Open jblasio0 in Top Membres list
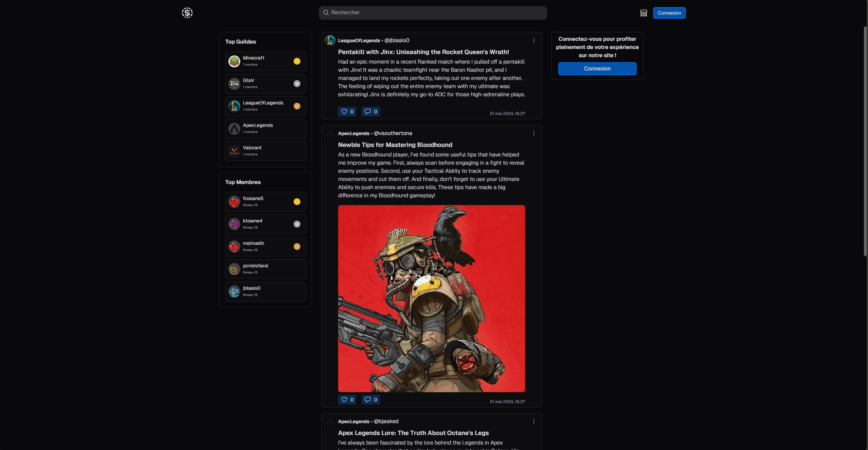This screenshot has height=450, width=868. tap(265, 291)
